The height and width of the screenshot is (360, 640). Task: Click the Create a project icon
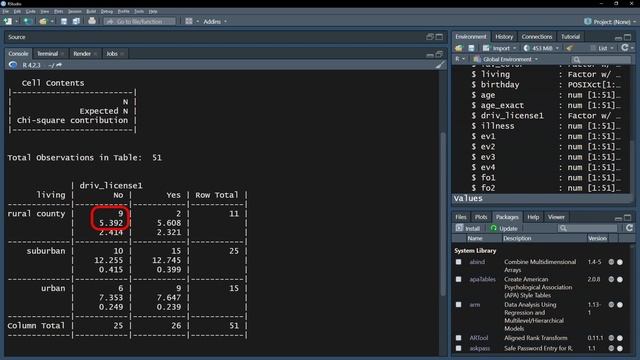(x=27, y=21)
